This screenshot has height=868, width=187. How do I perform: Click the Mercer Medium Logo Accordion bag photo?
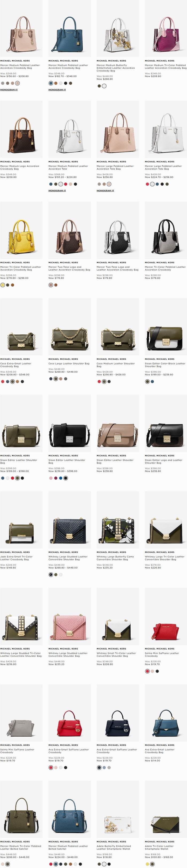click(21, 129)
